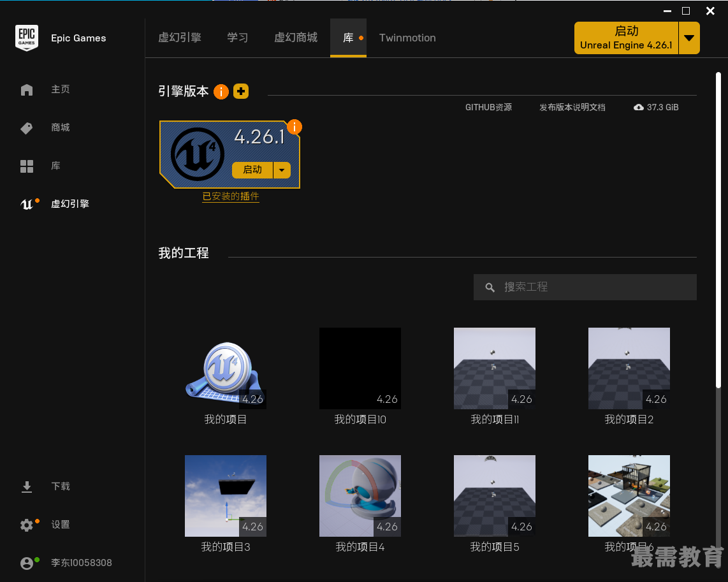Open the 我的项目 project thumbnail
This screenshot has height=582, width=728.
coord(226,368)
